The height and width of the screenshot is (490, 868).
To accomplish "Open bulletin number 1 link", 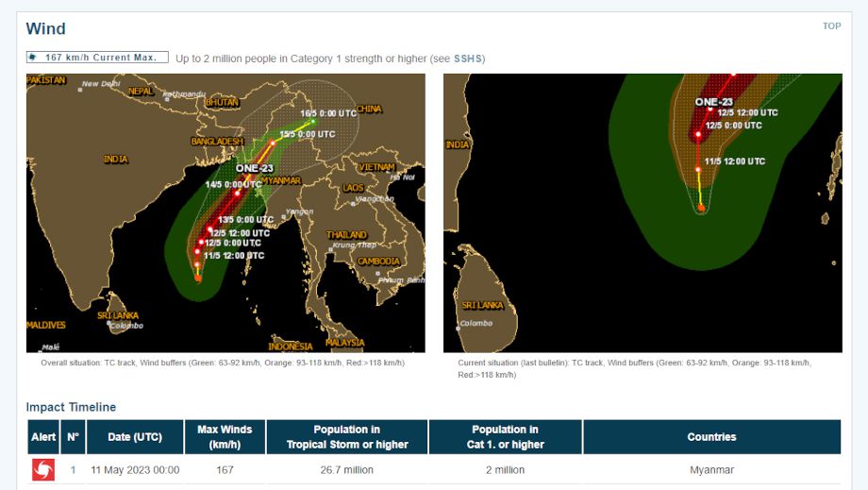I will pos(73,469).
